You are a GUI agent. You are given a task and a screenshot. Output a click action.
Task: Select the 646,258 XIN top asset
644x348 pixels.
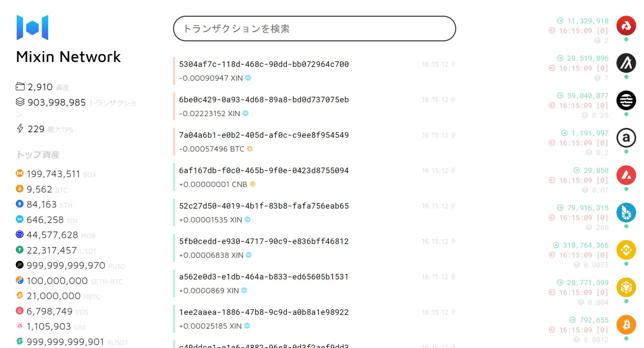[47, 220]
